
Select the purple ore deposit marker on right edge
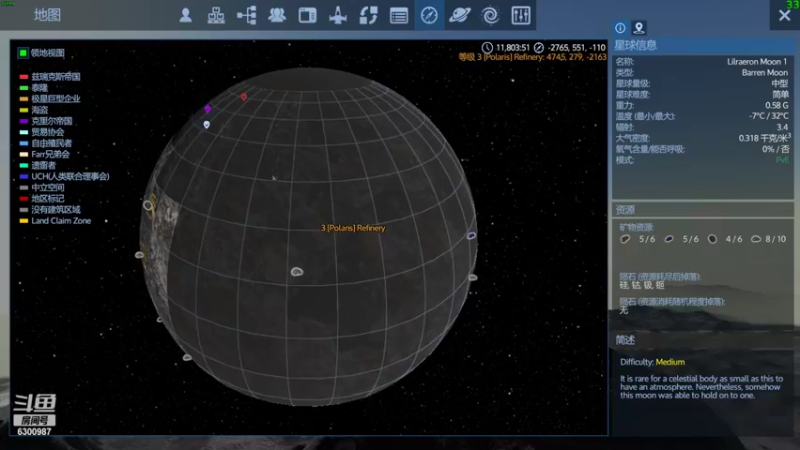pos(471,235)
